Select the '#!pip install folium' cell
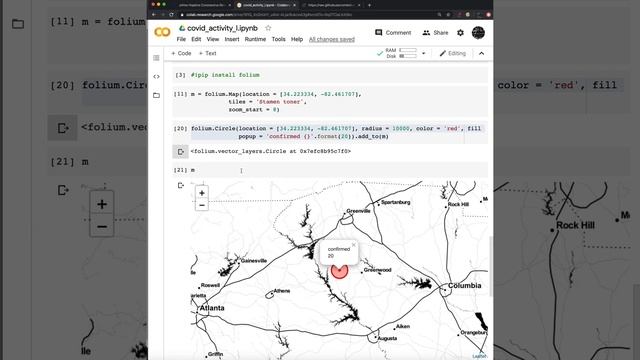This screenshot has width=640, height=360. (330, 75)
